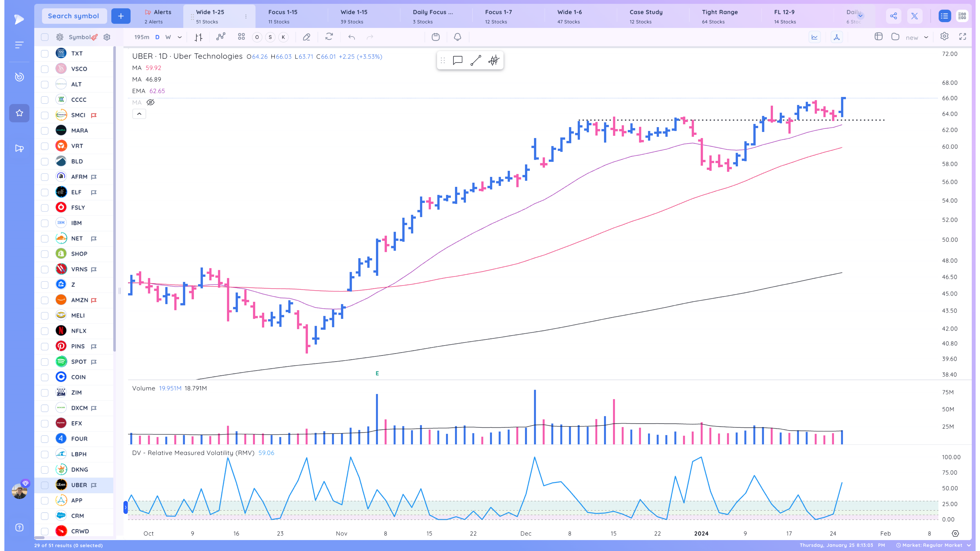Select the candlestick measure tool
The width and height of the screenshot is (980, 551).
pyautogui.click(x=493, y=60)
